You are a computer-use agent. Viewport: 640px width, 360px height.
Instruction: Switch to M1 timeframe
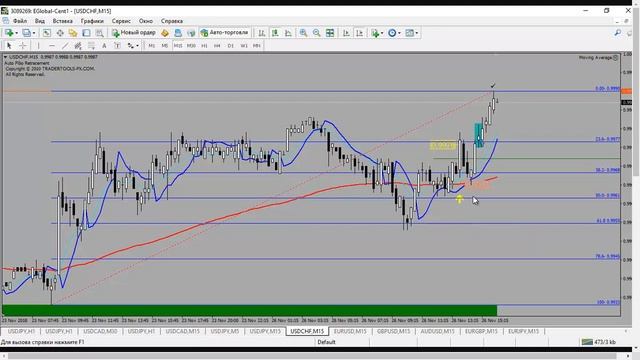(x=151, y=46)
